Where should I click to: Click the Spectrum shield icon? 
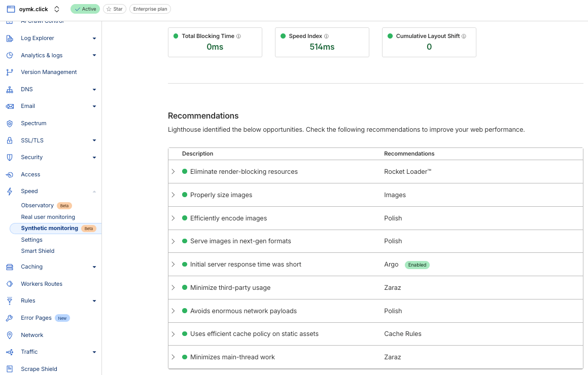click(10, 124)
